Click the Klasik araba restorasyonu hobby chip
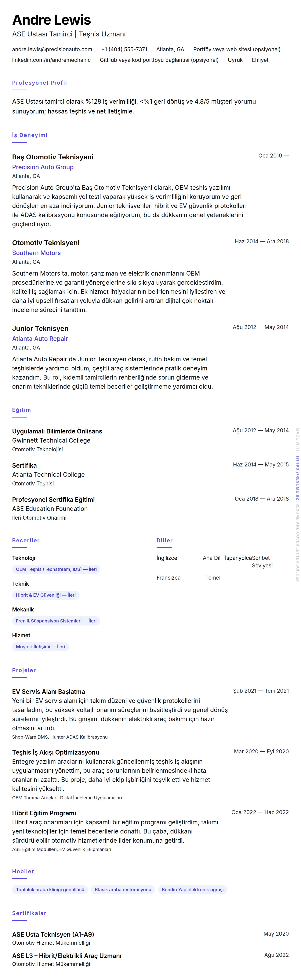 [123, 890]
